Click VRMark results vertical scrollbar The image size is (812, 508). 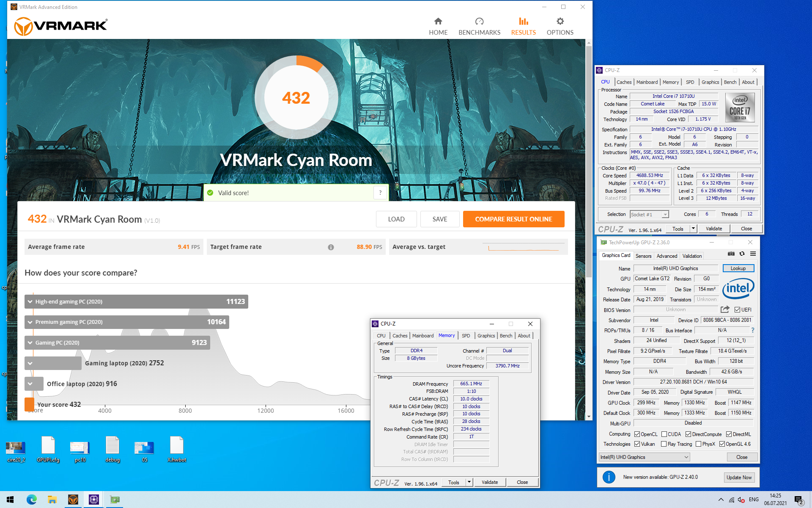(x=588, y=161)
